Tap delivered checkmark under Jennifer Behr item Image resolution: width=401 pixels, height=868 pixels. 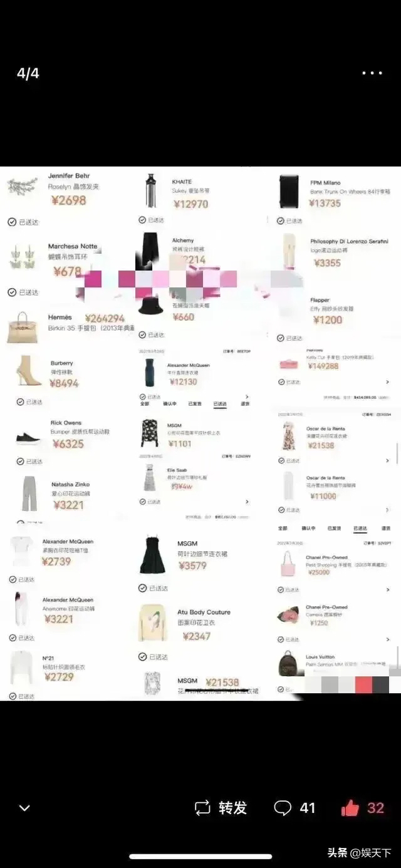(x=12, y=222)
